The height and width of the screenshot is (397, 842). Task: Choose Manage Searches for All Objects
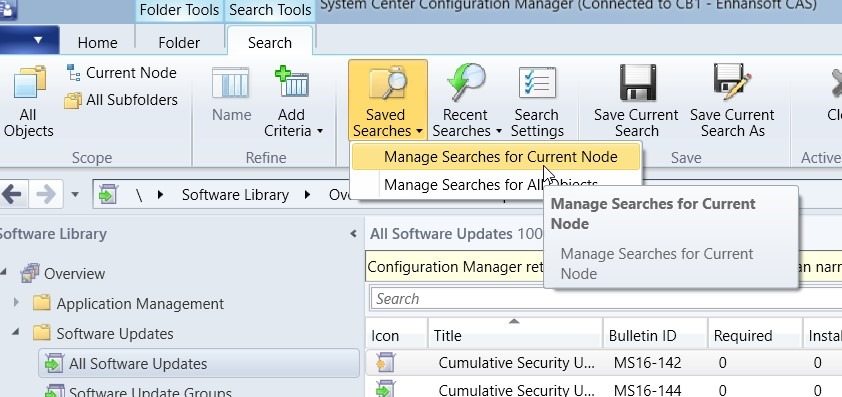click(x=491, y=185)
